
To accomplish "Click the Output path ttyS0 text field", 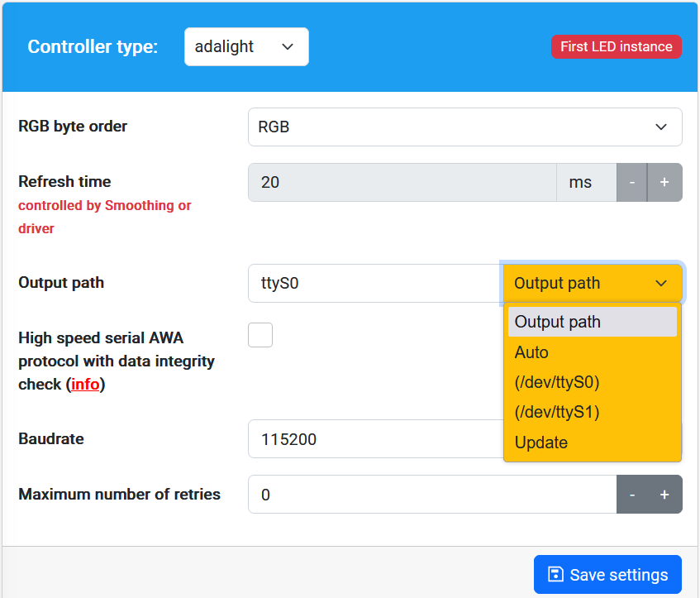I will 374,283.
